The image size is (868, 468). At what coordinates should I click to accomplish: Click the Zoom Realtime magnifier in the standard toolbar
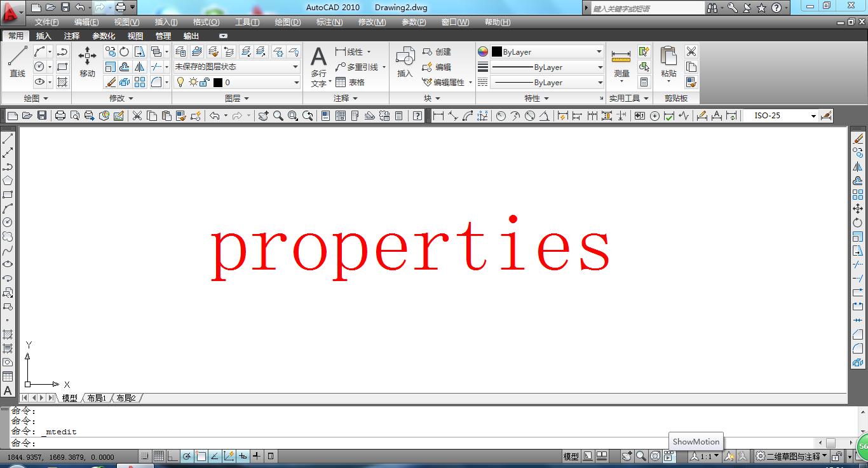(278, 116)
